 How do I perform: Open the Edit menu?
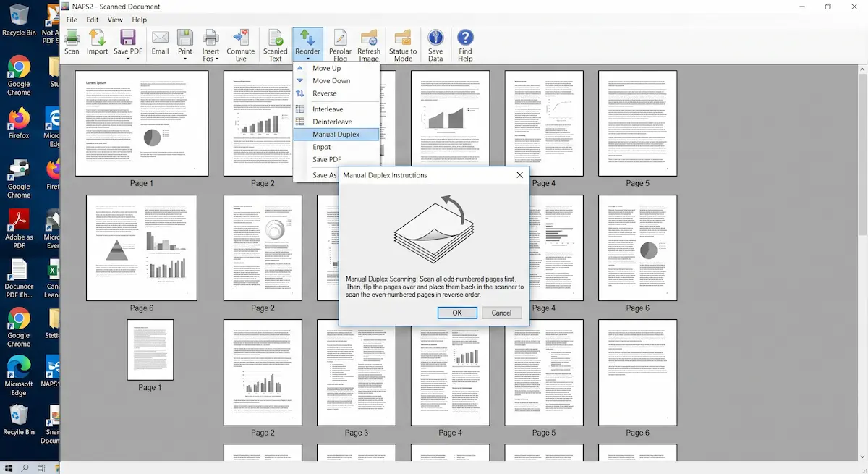tap(93, 20)
